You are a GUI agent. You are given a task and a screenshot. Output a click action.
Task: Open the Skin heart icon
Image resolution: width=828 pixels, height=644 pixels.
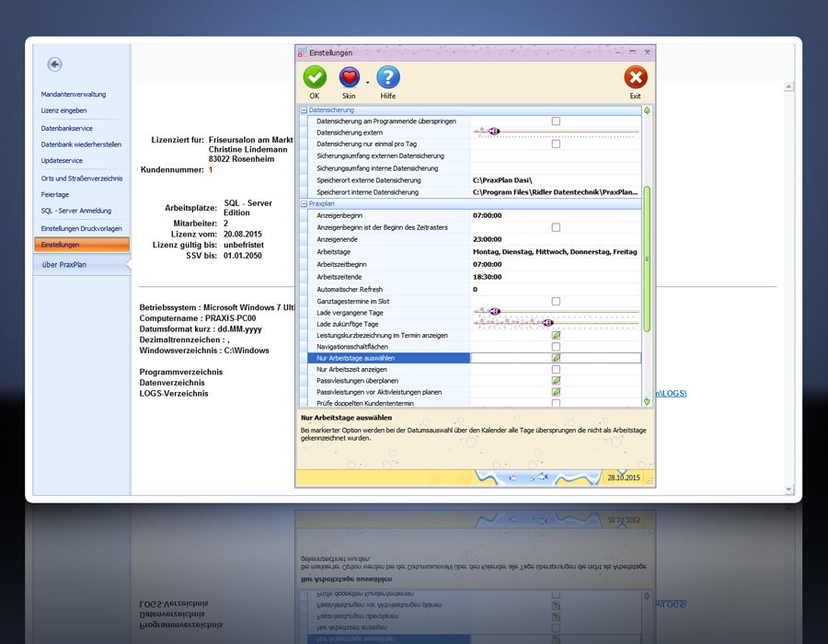tap(349, 77)
